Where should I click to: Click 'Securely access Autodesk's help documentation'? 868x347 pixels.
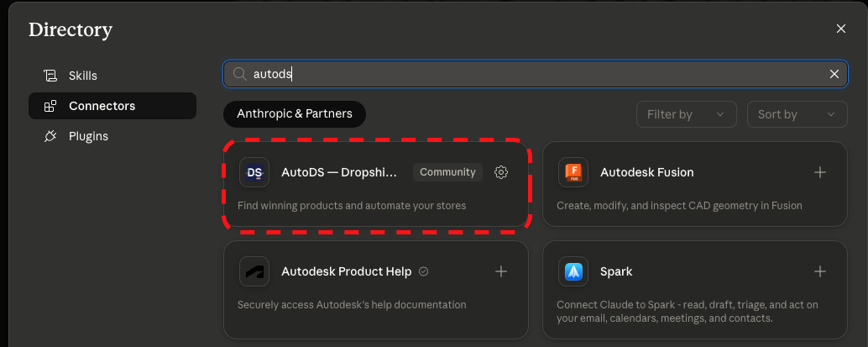click(x=352, y=305)
